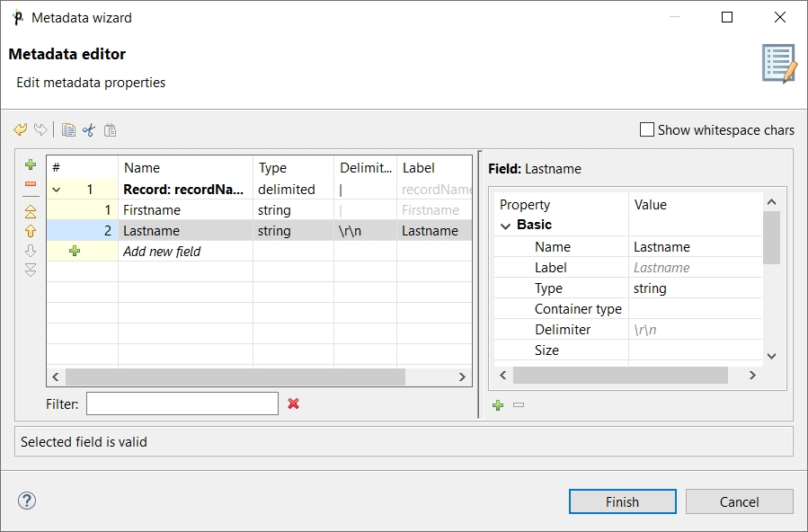Image resolution: width=808 pixels, height=532 pixels.
Task: Collapse the Record row in the fields table
Action: coord(56,190)
